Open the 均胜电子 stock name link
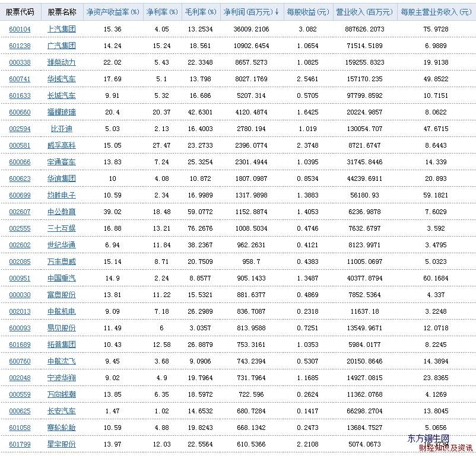Image resolution: width=476 pixels, height=456 pixels. 62,195
